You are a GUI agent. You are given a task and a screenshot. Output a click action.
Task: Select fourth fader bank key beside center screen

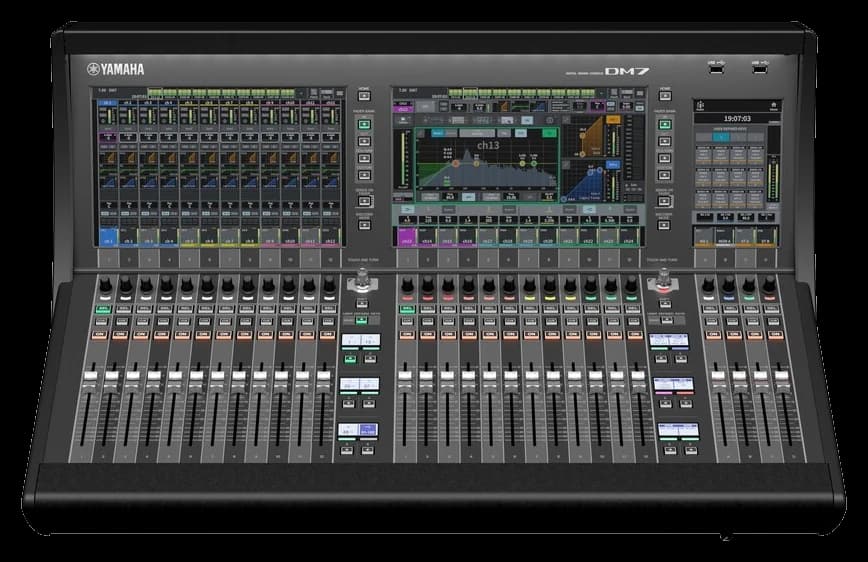[x=664, y=176]
